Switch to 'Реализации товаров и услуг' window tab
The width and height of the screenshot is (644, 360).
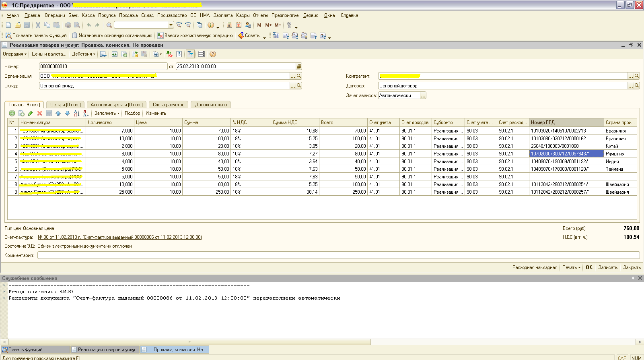pyautogui.click(x=105, y=350)
